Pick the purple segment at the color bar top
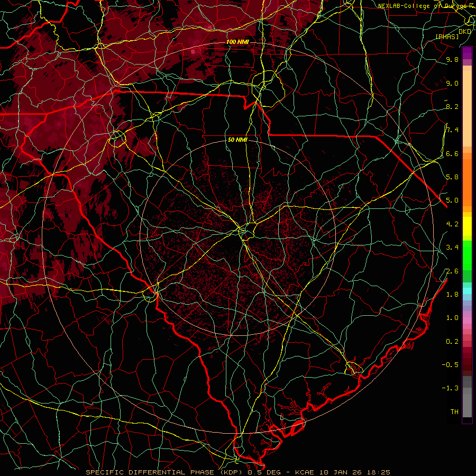The width and height of the screenshot is (476, 476). [467, 53]
